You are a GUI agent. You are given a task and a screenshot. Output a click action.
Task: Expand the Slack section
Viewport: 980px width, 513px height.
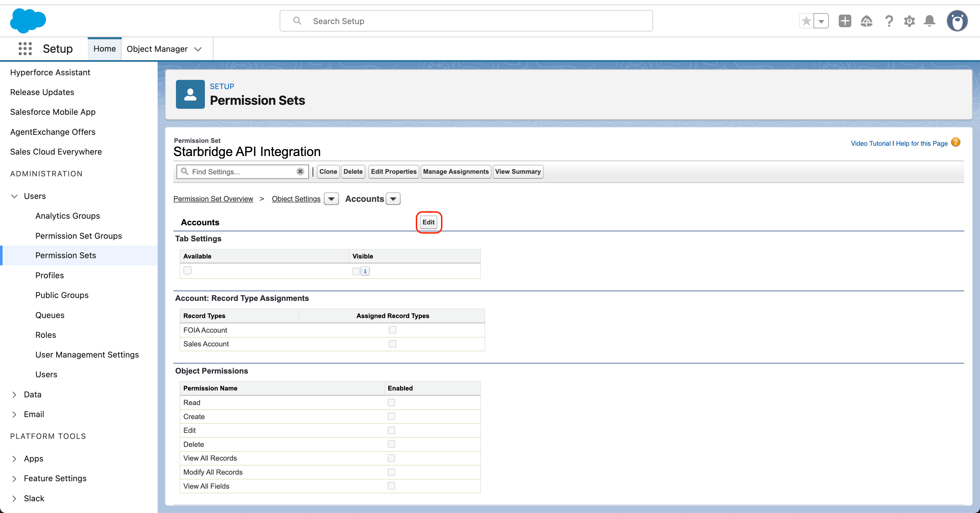click(14, 499)
